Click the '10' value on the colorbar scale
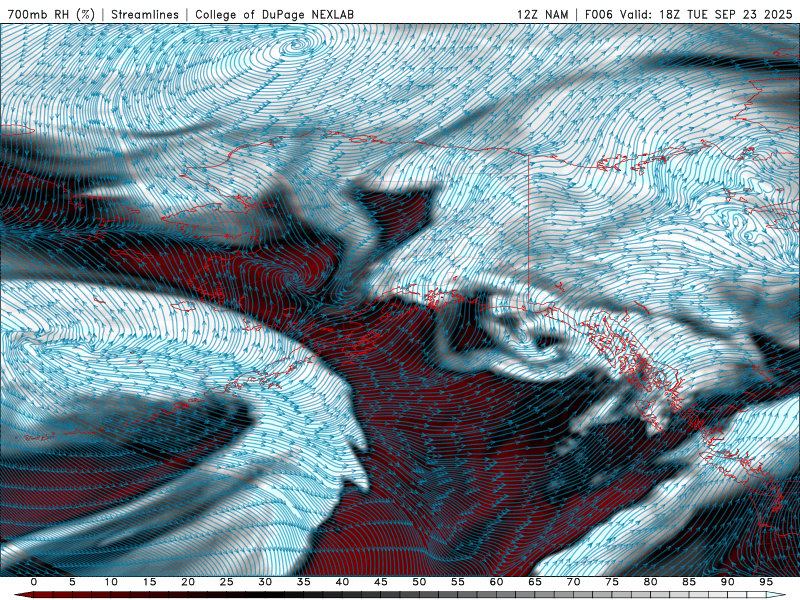Viewport: 800px width, 600px height. pyautogui.click(x=111, y=582)
